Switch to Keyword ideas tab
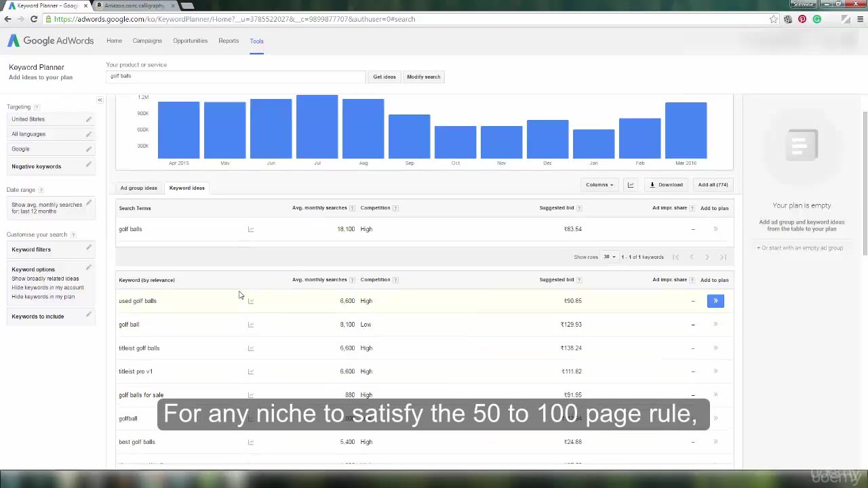868x488 pixels. pos(186,188)
